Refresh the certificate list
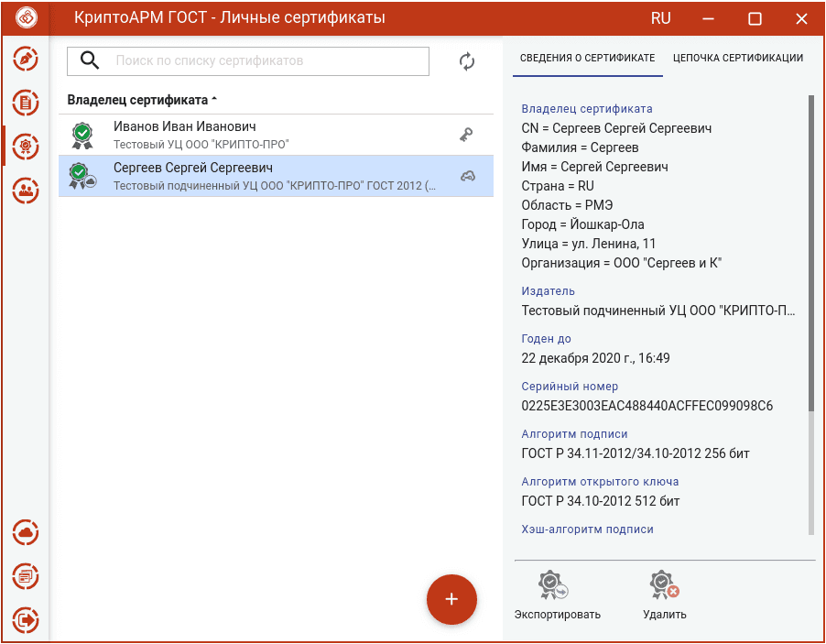Image resolution: width=826 pixels, height=644 pixels. pyautogui.click(x=467, y=61)
